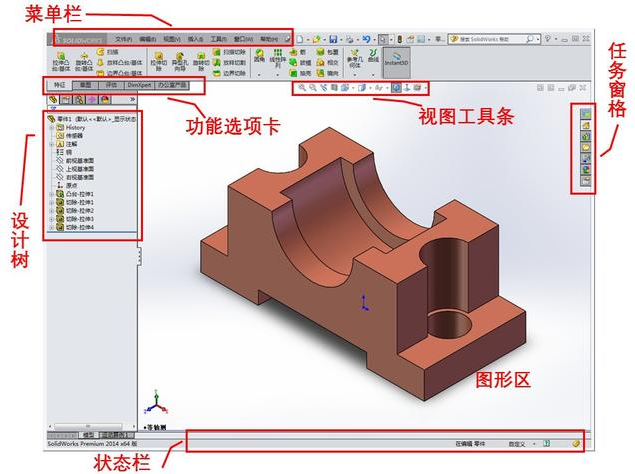Select the Mirror (镜向) tool
The height and width of the screenshot is (474, 635).
(327, 73)
